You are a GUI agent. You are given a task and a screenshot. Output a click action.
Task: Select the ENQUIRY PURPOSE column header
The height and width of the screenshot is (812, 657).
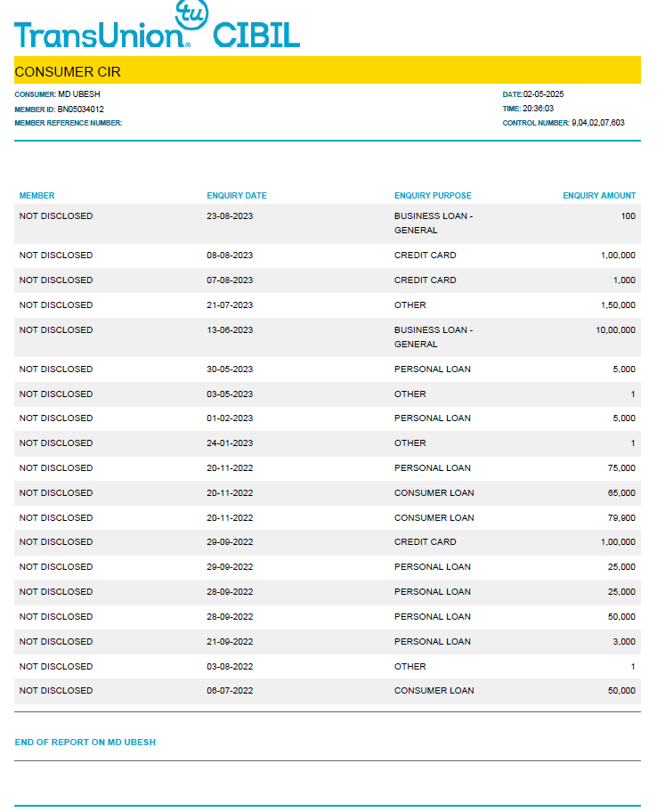[433, 196]
